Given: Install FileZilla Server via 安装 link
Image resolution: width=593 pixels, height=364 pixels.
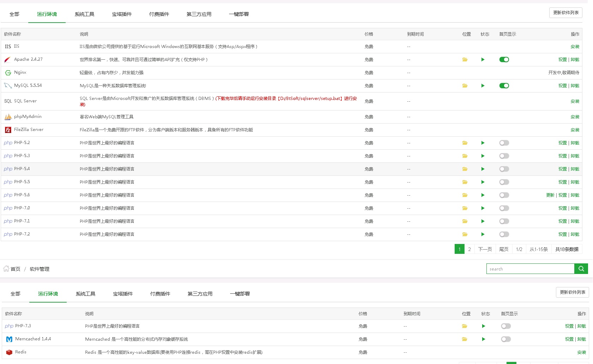Looking at the screenshot, I should (x=575, y=130).
